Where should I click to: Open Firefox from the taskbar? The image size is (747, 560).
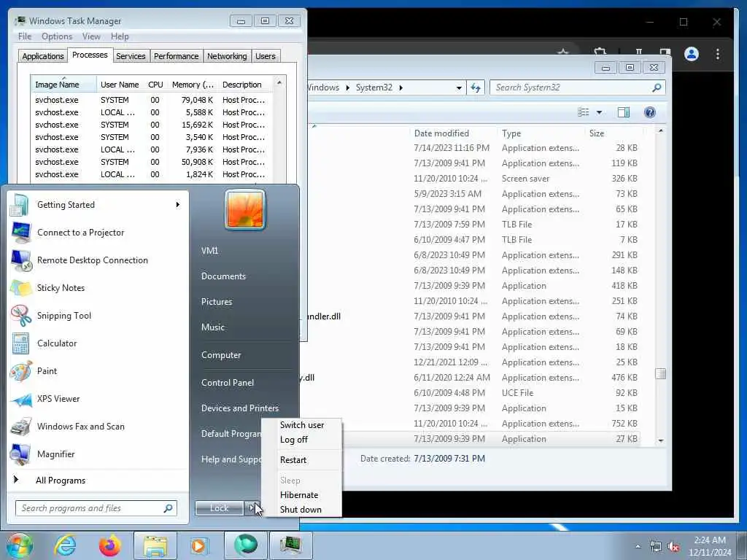click(x=109, y=545)
